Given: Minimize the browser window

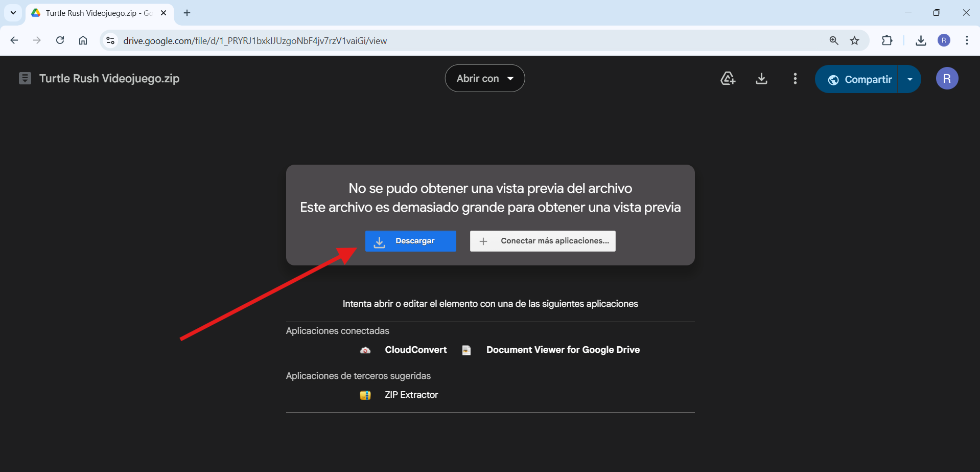Looking at the screenshot, I should coord(908,12).
